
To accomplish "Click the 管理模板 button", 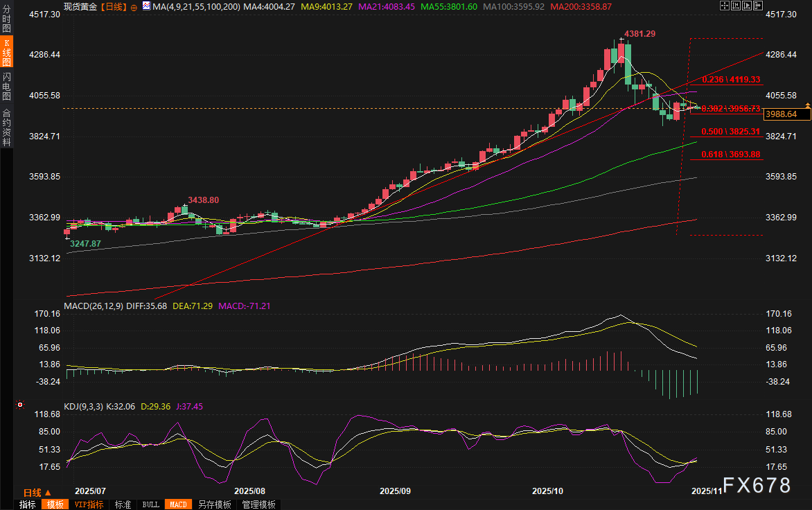I will 258,504.
